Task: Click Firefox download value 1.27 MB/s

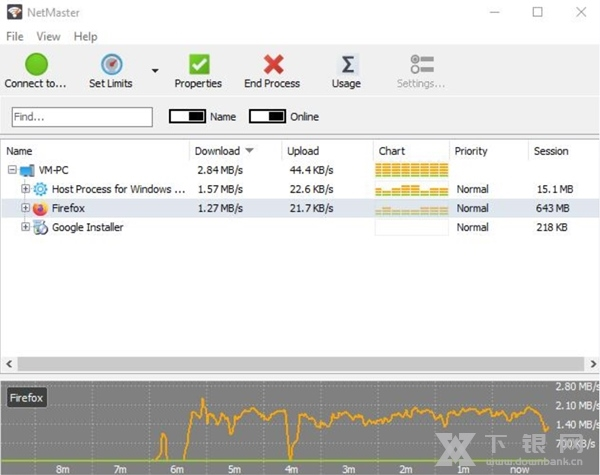Action: [x=220, y=208]
